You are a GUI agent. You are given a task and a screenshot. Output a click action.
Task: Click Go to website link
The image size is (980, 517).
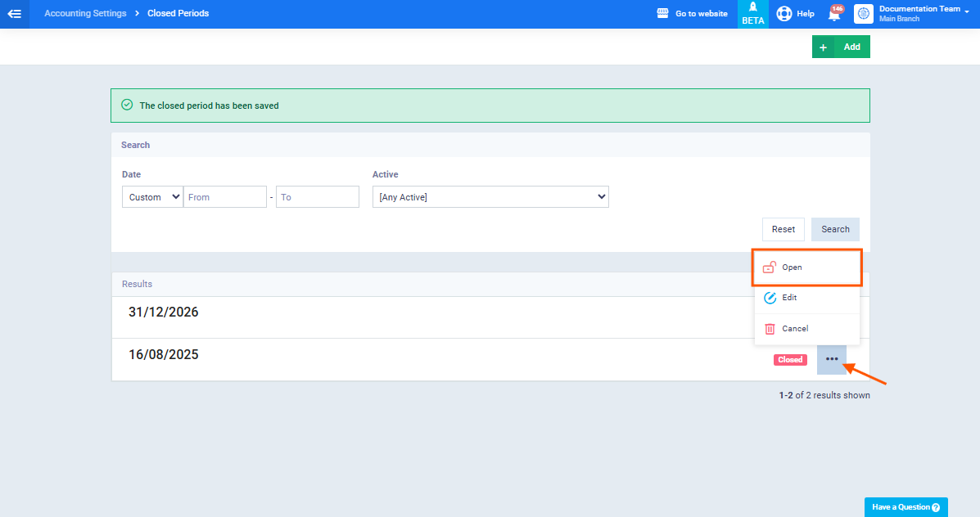[702, 13]
